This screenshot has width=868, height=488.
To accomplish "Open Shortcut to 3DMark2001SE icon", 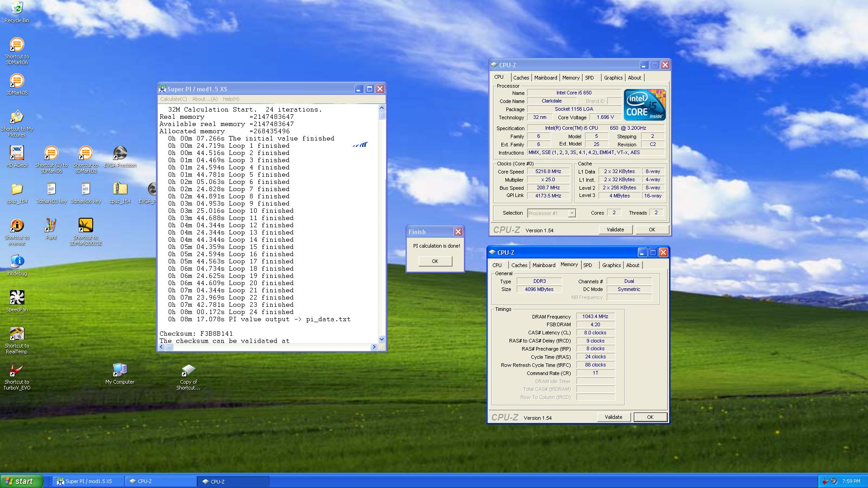I will tap(85, 225).
